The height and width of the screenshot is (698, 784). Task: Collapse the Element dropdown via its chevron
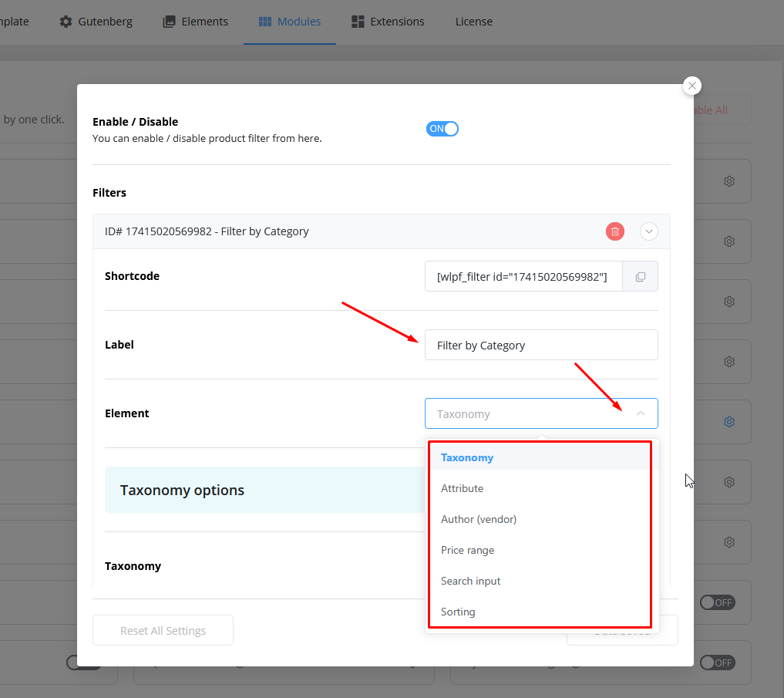click(640, 414)
